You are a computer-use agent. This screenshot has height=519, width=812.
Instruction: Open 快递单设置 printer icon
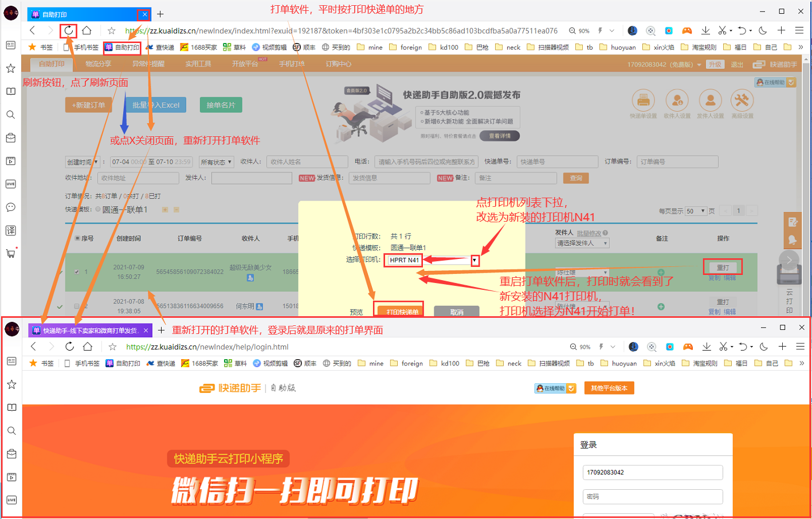(643, 100)
